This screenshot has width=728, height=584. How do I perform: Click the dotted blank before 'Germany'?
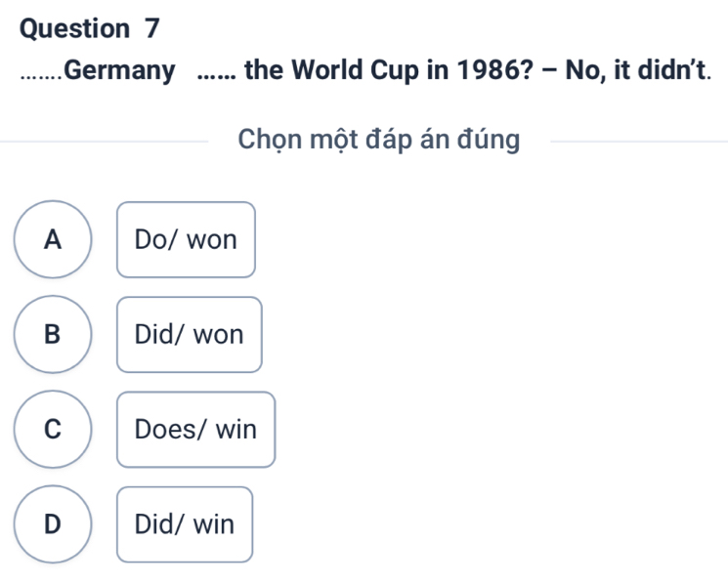point(43,72)
